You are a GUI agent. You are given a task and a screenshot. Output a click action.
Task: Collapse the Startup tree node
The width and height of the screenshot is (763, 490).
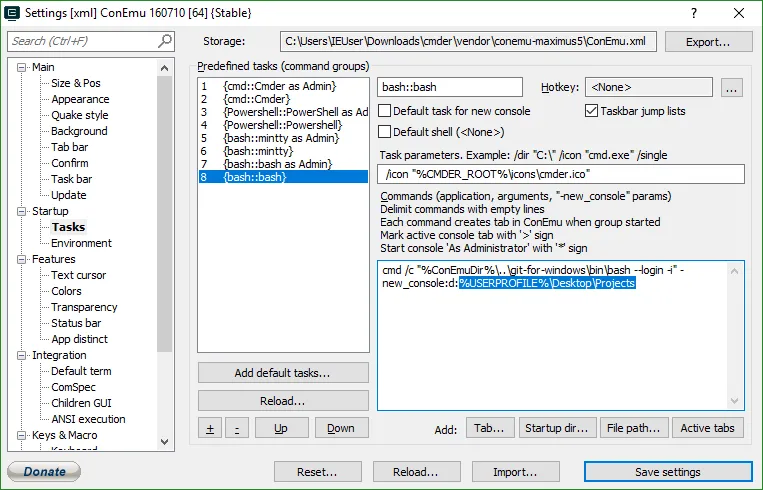[x=23, y=211]
